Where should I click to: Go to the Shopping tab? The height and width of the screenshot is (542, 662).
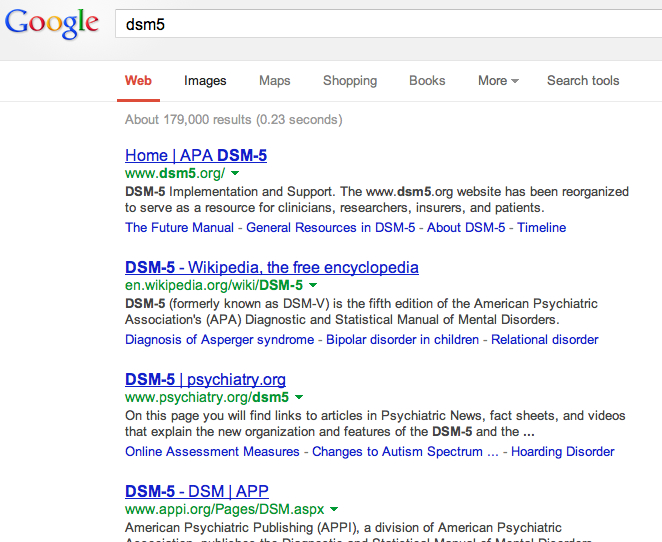(350, 80)
